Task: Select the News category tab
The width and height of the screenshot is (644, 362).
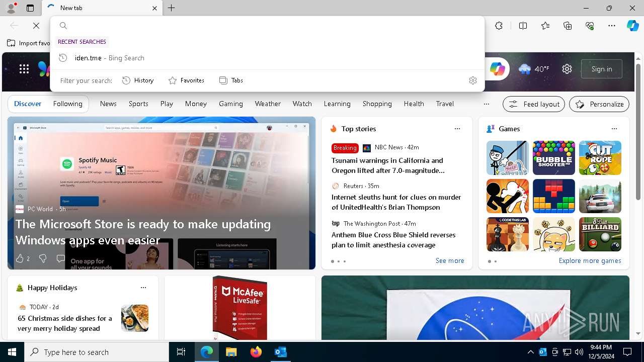Action: click(x=108, y=104)
